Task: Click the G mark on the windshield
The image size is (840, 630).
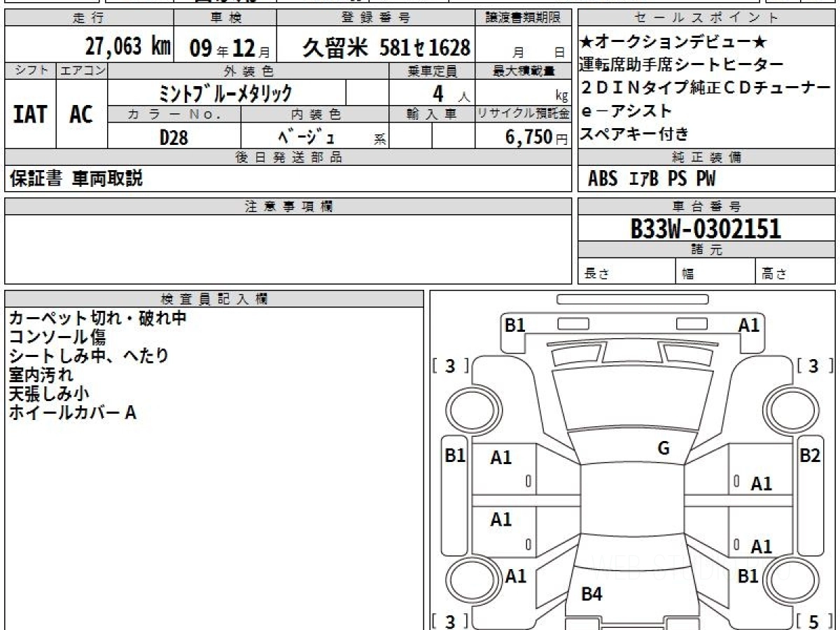Action: click(x=664, y=449)
